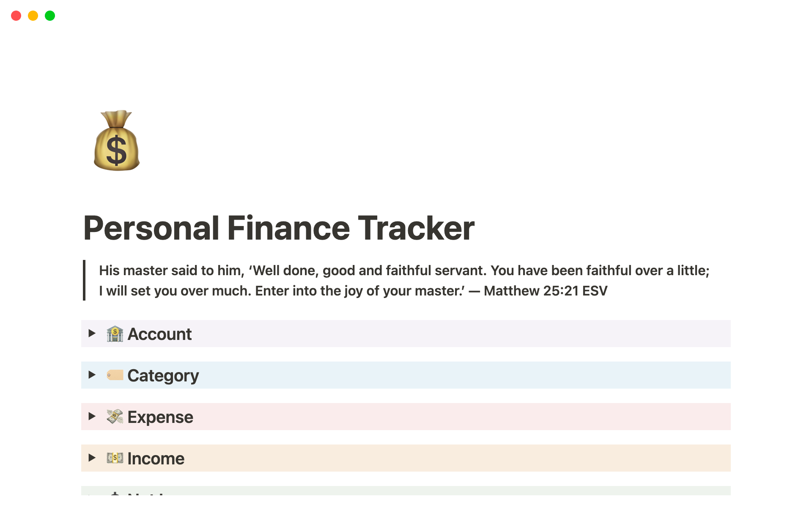Click the Personal Finance Tracker title
The height and width of the screenshot is (508, 812).
tap(279, 229)
